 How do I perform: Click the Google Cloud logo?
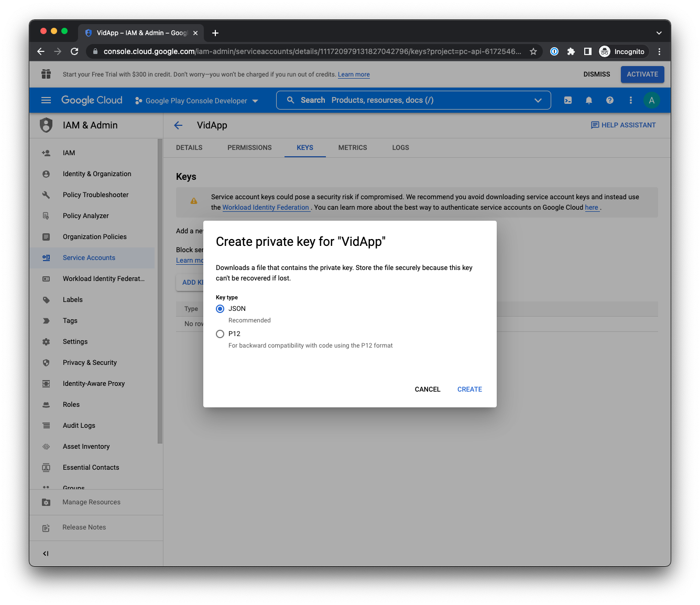(92, 100)
